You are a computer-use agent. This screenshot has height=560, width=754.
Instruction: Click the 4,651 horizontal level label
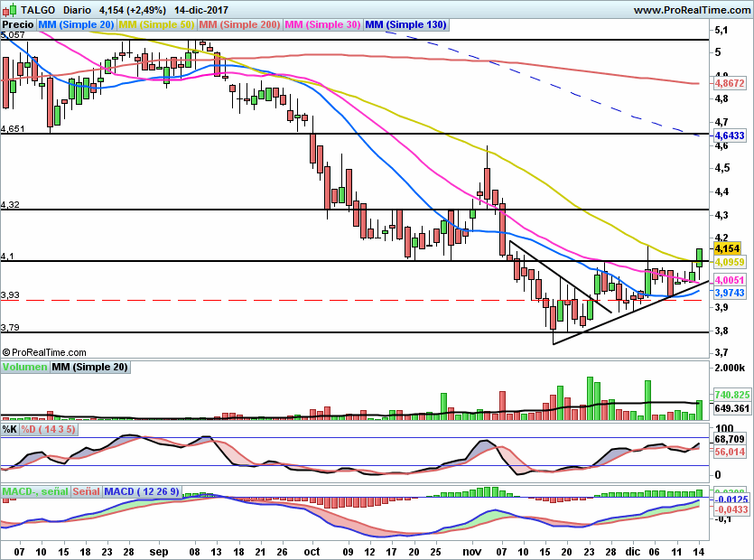(x=13, y=129)
